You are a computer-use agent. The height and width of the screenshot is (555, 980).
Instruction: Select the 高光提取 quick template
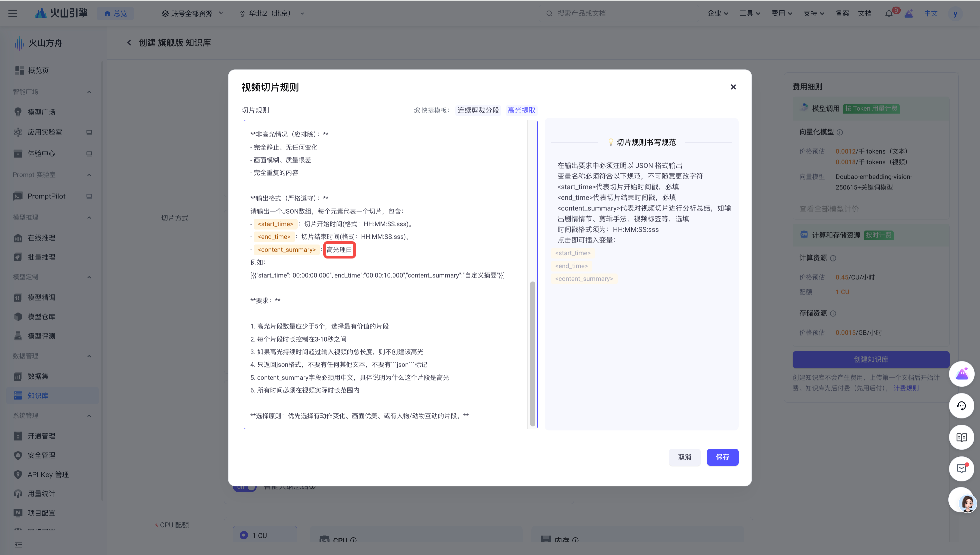(521, 110)
